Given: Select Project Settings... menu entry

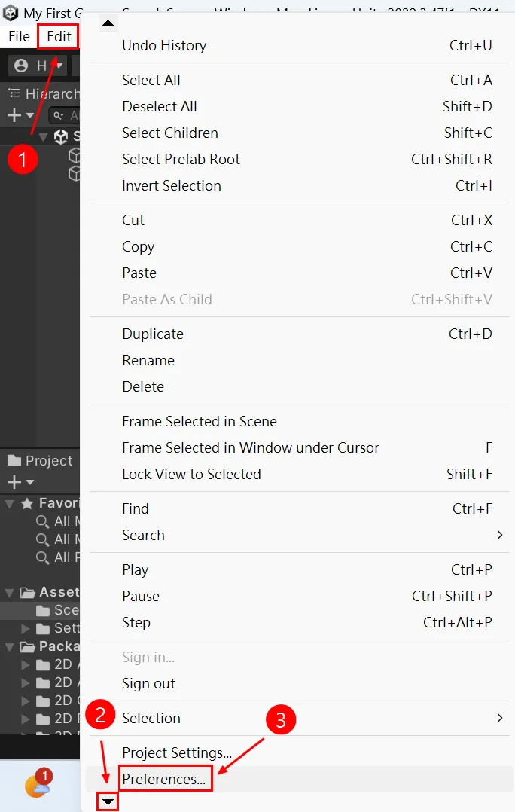Looking at the screenshot, I should 177,752.
